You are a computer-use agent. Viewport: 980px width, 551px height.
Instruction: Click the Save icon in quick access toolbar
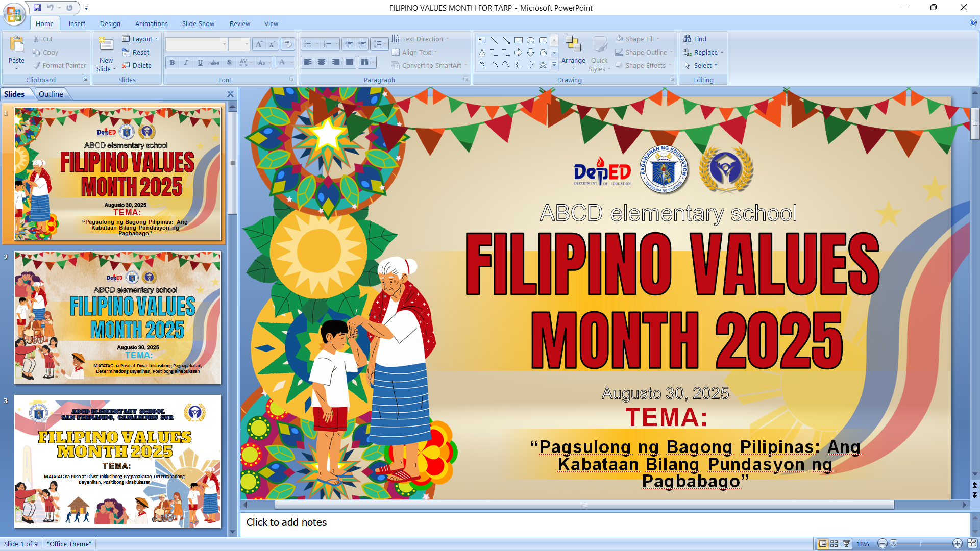pyautogui.click(x=37, y=8)
